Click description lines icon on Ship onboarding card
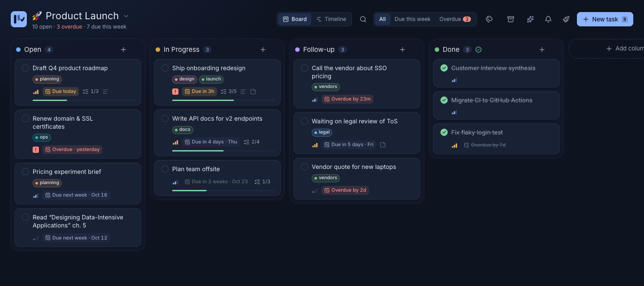Viewport: 644px width, 286px height. pyautogui.click(x=243, y=92)
